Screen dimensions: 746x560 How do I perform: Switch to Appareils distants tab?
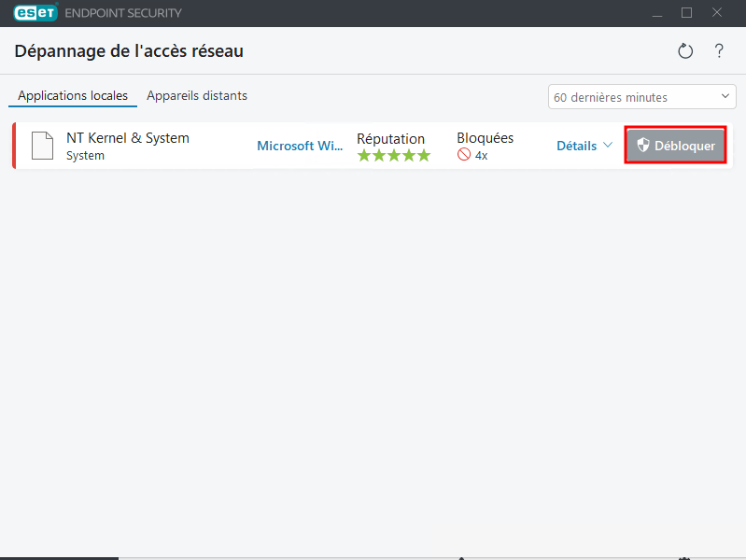(197, 95)
